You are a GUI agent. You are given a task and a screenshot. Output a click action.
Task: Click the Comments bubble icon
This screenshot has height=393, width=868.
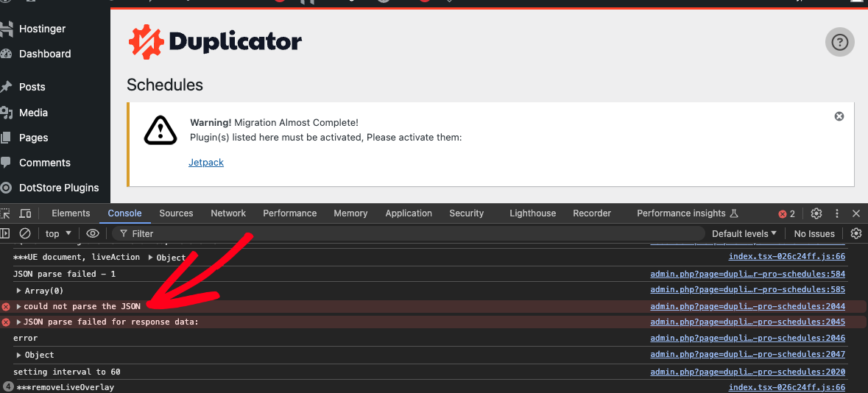tap(6, 163)
